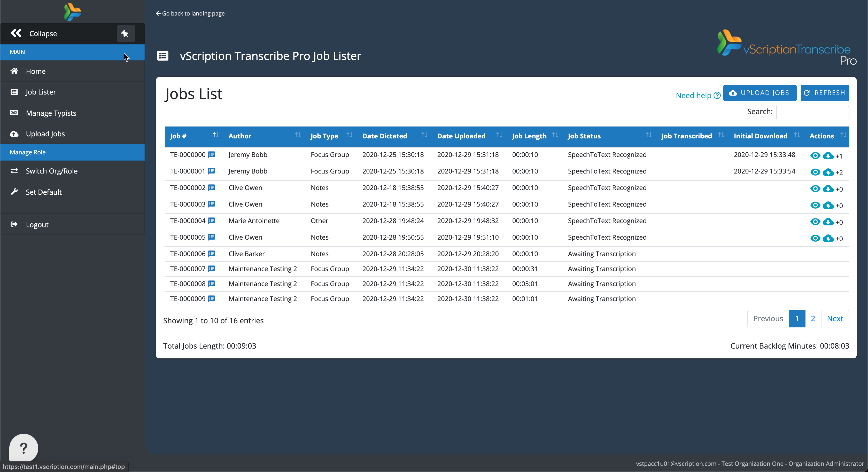This screenshot has width=868, height=472.
Task: Click the download cloud icon for TE-0000001
Action: (828, 172)
